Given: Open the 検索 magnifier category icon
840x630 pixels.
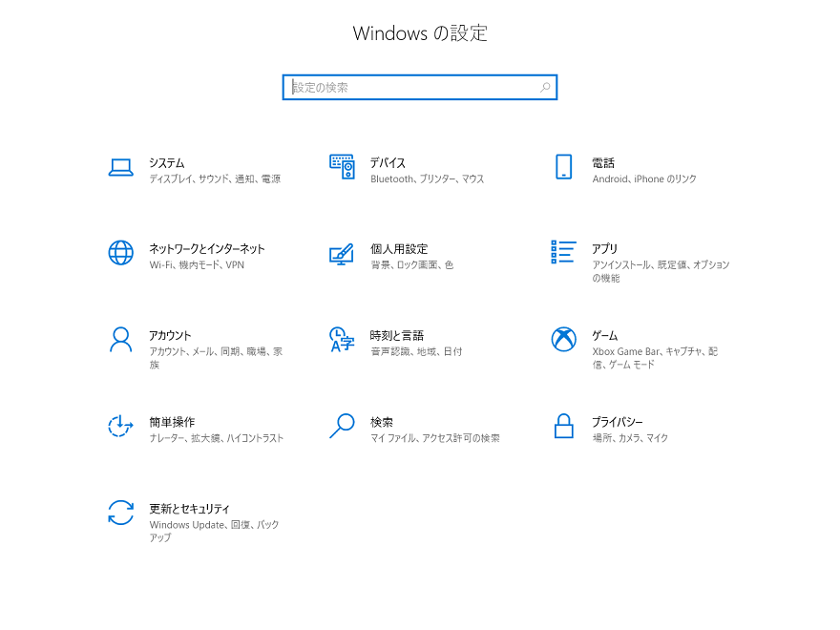Looking at the screenshot, I should 342,426.
